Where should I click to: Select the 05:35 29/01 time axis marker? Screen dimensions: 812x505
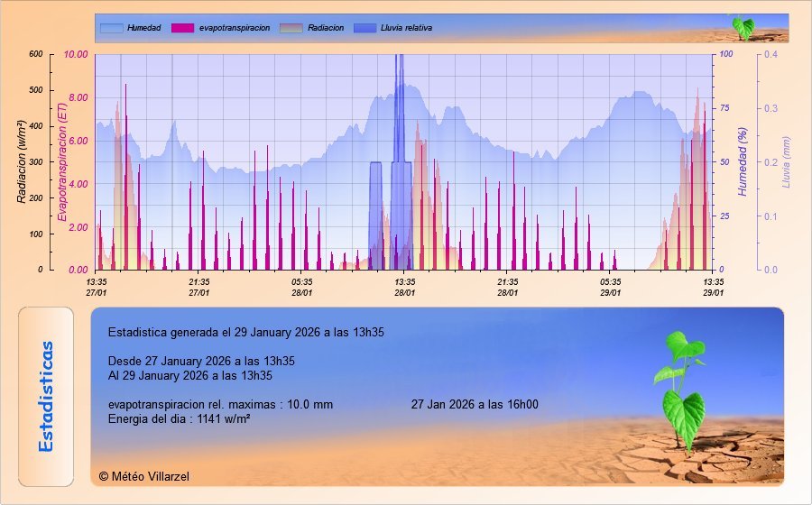(611, 287)
